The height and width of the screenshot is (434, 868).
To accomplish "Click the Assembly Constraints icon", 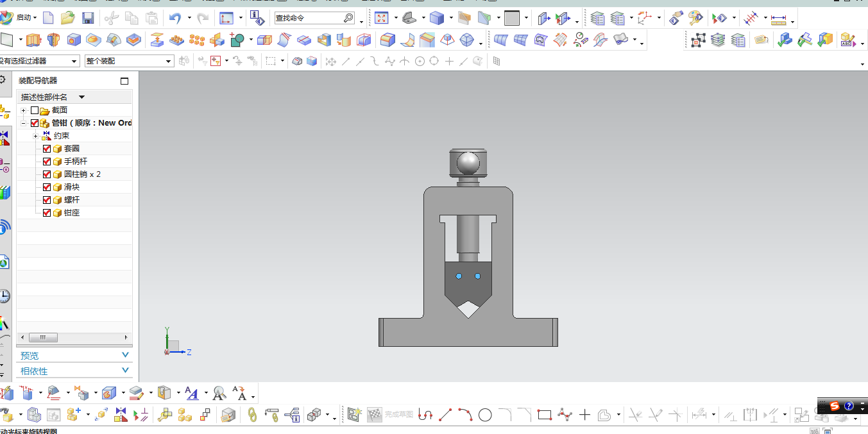I will coord(121,415).
